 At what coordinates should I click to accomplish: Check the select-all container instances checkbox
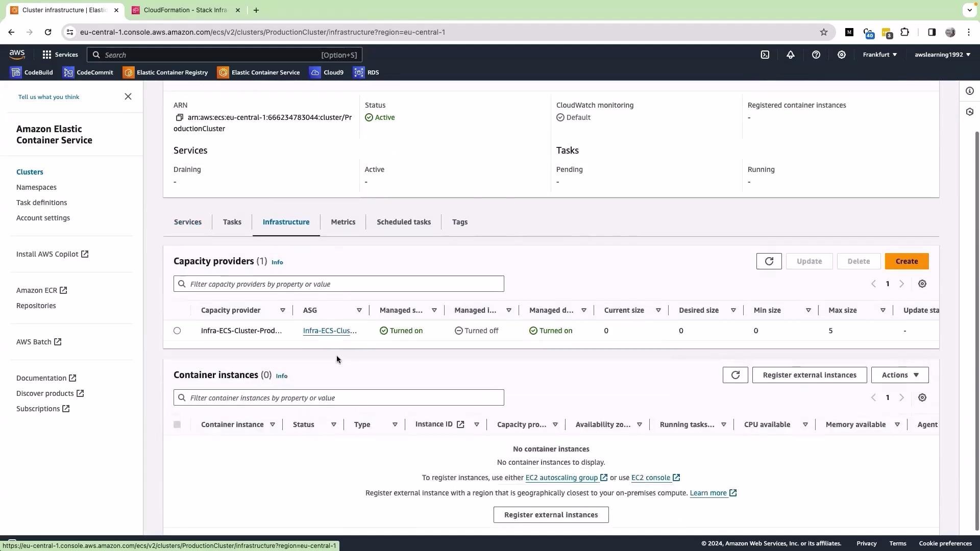[177, 424]
